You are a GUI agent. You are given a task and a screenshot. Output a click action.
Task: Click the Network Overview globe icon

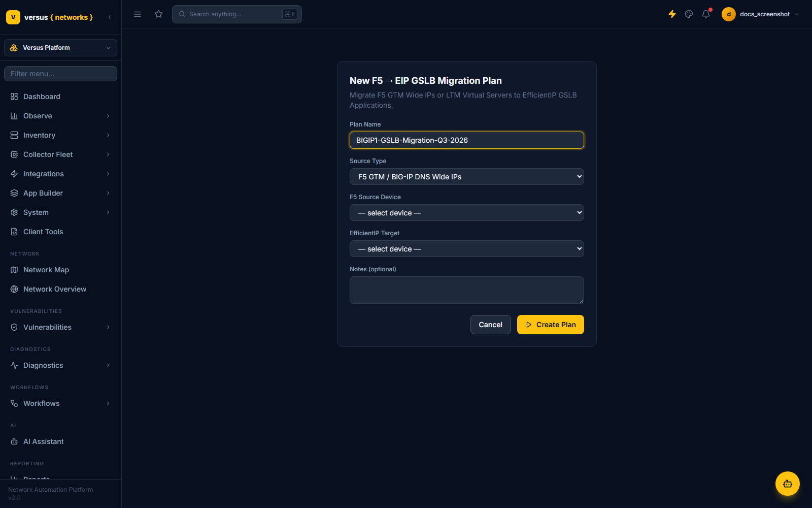[x=14, y=289]
